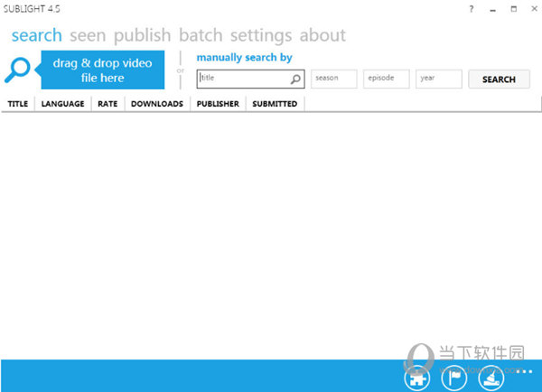Open the batch tab

(x=201, y=35)
